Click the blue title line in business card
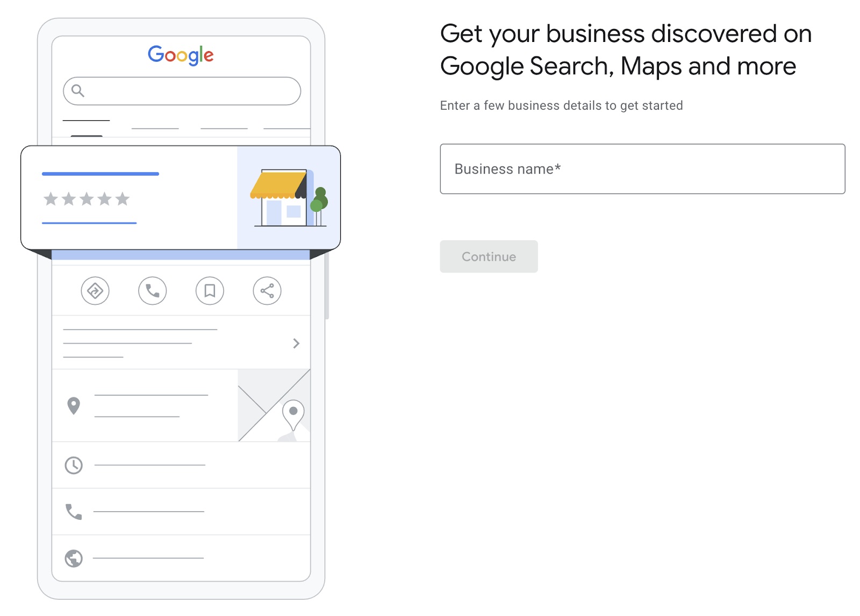Screen dimensions: 860x616 (101, 174)
